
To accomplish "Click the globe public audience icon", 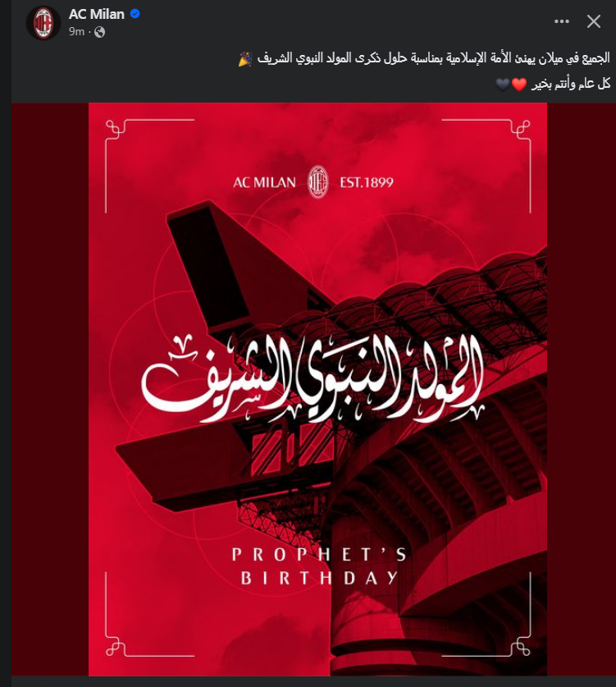I will (100, 32).
